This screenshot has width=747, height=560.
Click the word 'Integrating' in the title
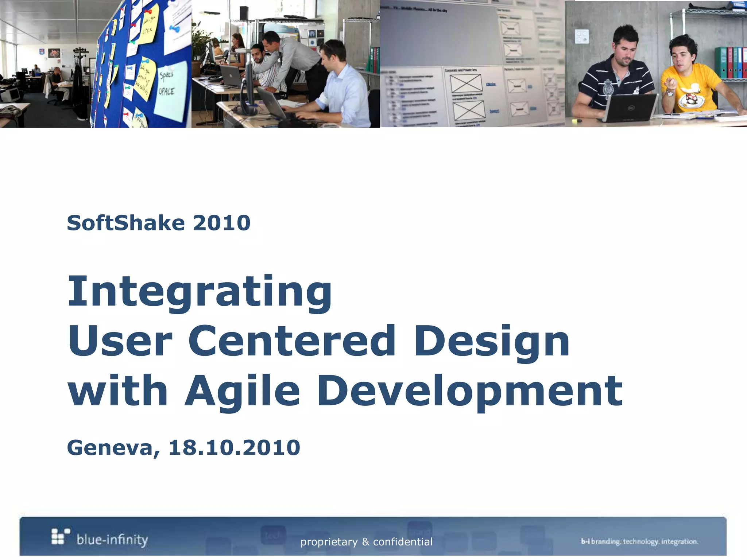click(200, 291)
